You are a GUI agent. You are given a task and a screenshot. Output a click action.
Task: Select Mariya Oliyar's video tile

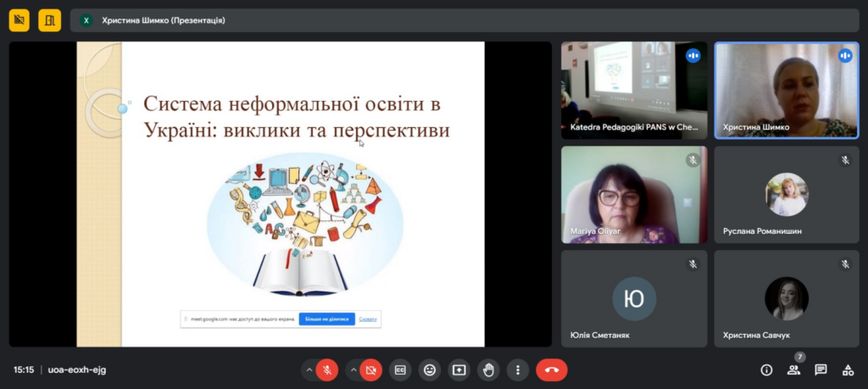[x=634, y=195]
